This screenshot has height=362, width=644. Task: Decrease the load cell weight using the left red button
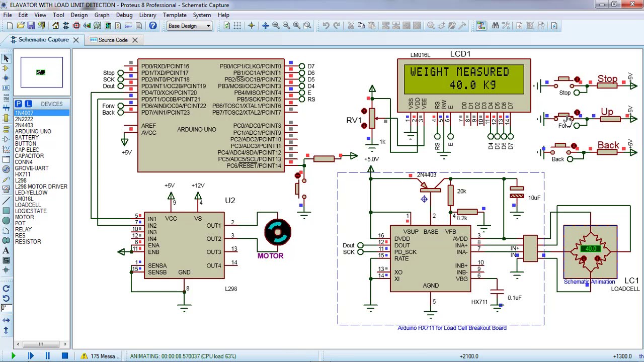(x=584, y=259)
